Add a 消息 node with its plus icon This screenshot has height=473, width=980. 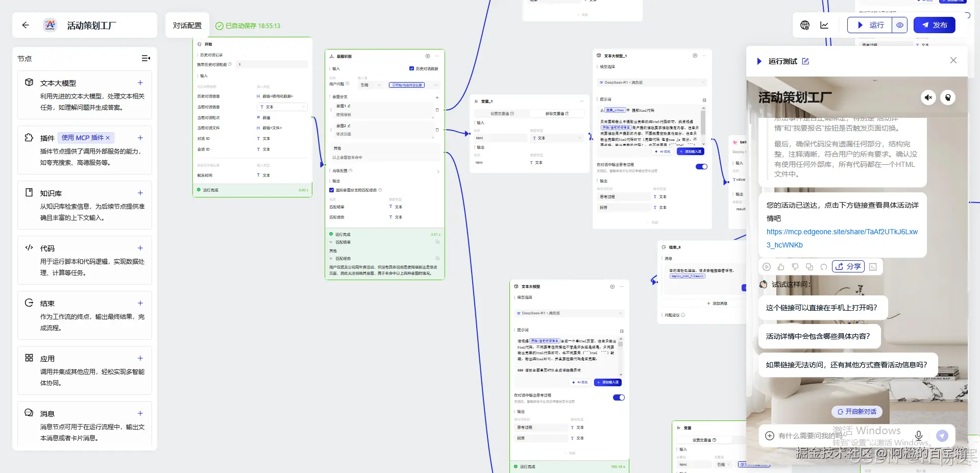(x=140, y=413)
